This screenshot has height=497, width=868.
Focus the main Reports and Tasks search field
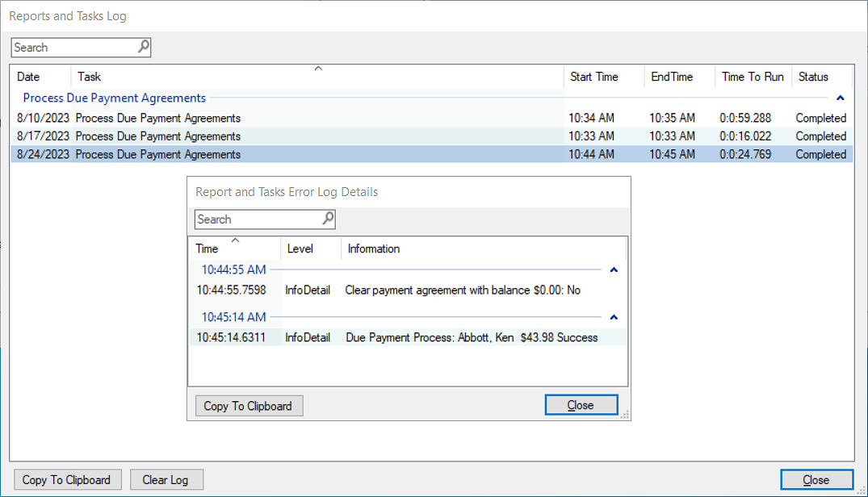point(73,48)
